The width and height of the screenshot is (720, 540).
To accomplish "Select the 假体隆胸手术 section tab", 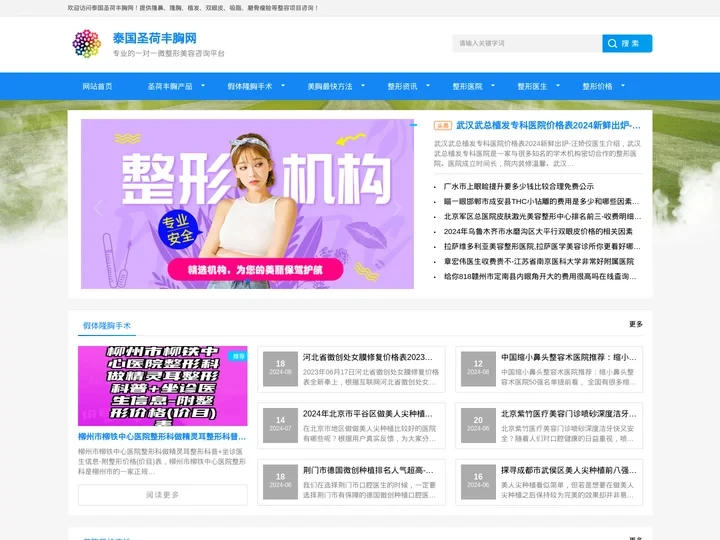I will 106,325.
